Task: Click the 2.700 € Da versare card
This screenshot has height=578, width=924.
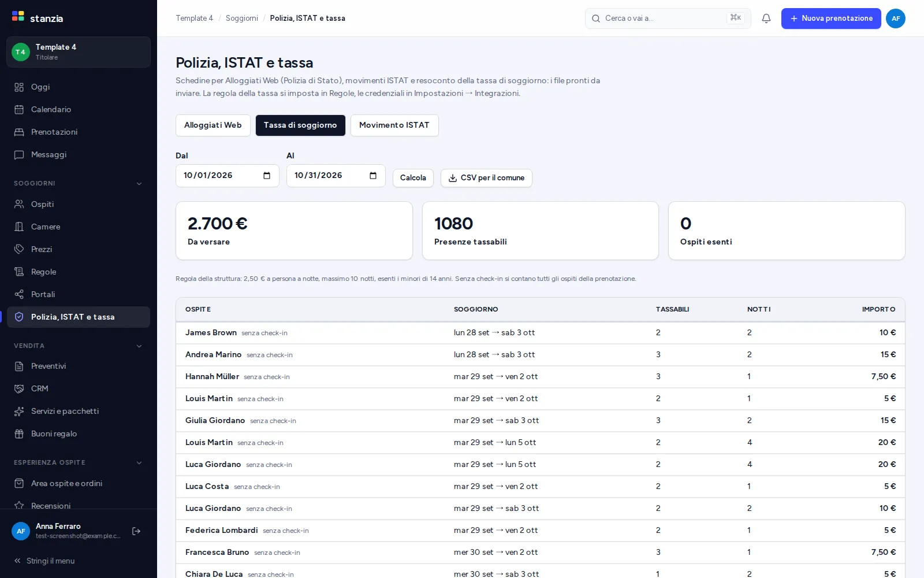Action: coord(294,231)
